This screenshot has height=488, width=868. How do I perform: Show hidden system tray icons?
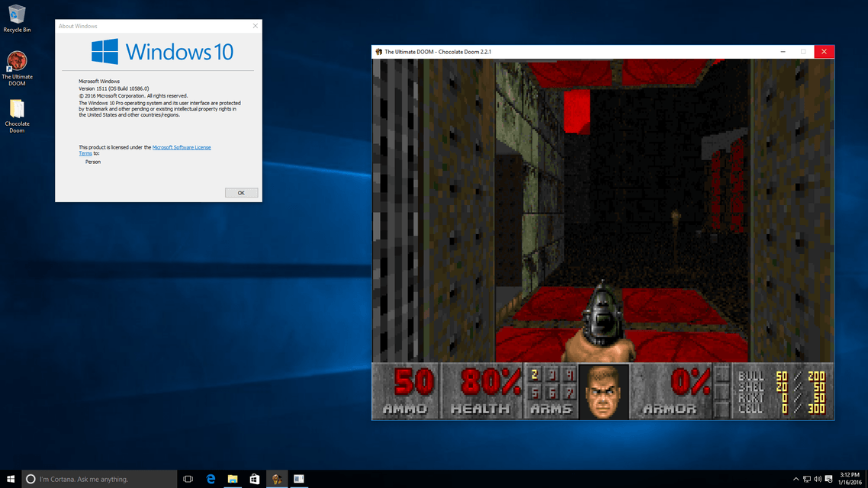tap(796, 479)
